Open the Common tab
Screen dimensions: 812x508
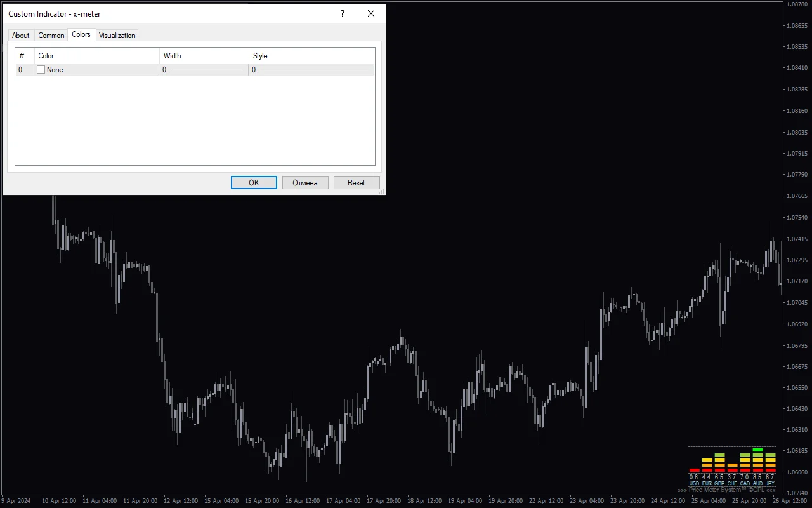click(x=51, y=36)
